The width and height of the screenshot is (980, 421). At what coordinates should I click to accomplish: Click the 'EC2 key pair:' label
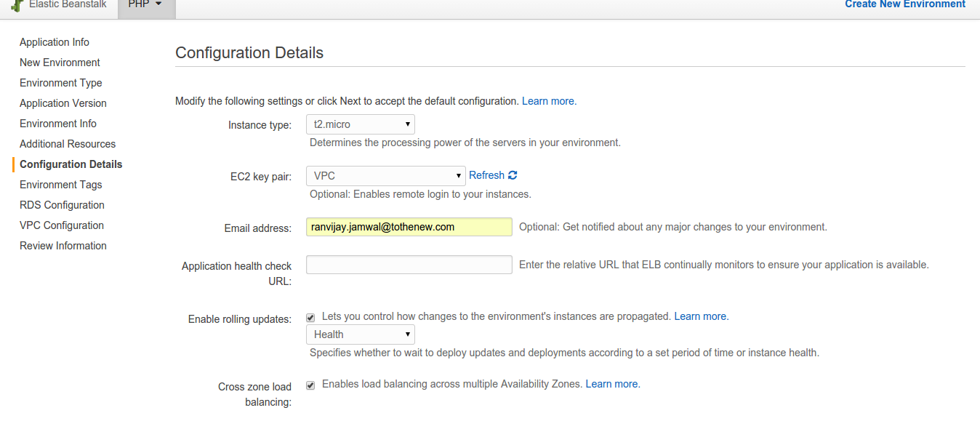click(261, 177)
